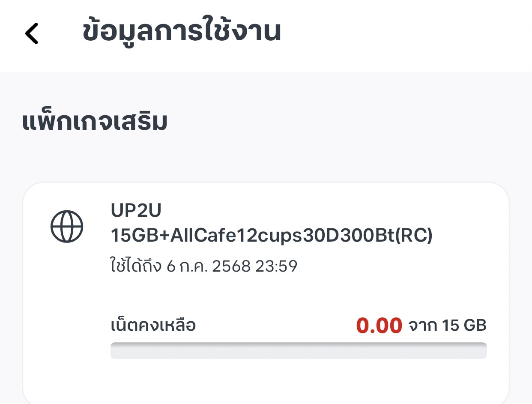The height and width of the screenshot is (404, 532).
Task: Open the UP2U add-on package card
Action: pyautogui.click(x=266, y=293)
